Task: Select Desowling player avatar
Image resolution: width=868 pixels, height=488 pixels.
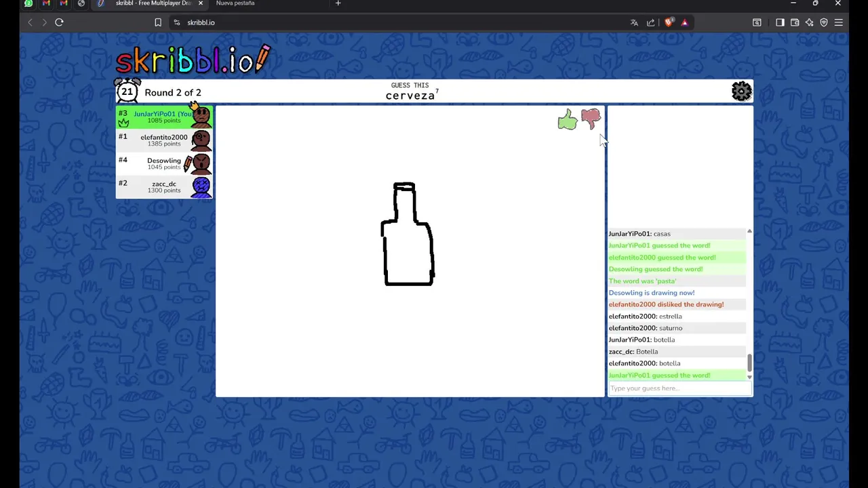Action: 201,163
